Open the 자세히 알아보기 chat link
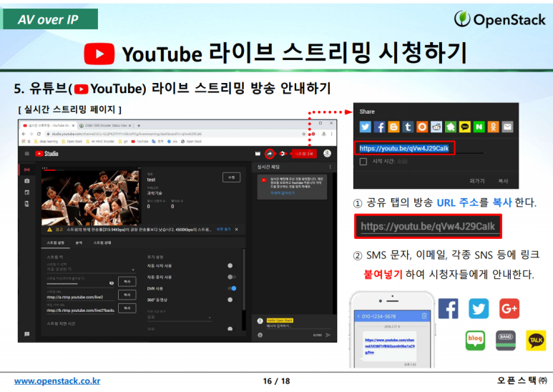The image size is (553, 392). [283, 193]
